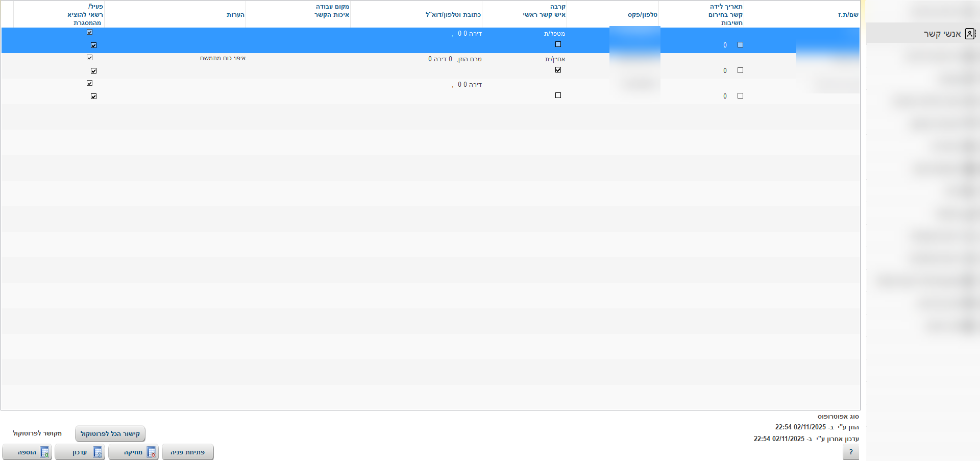This screenshot has height=461, width=980.
Task: Click the update icon on עדכון button
Action: [97, 452]
